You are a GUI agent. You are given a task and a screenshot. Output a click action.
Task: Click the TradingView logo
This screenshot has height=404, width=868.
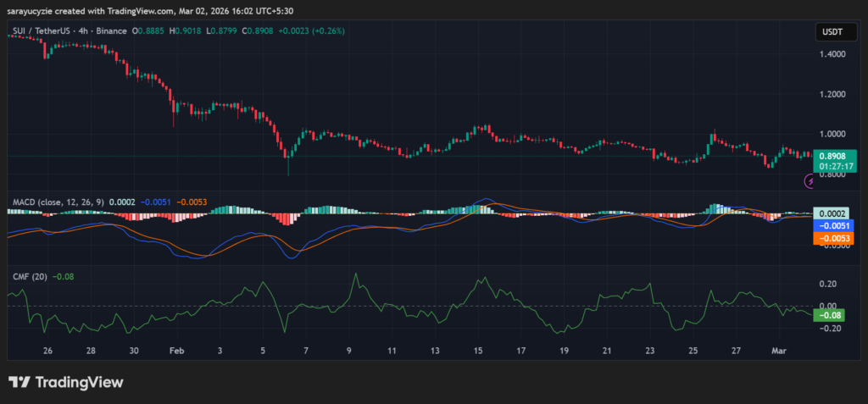65,382
